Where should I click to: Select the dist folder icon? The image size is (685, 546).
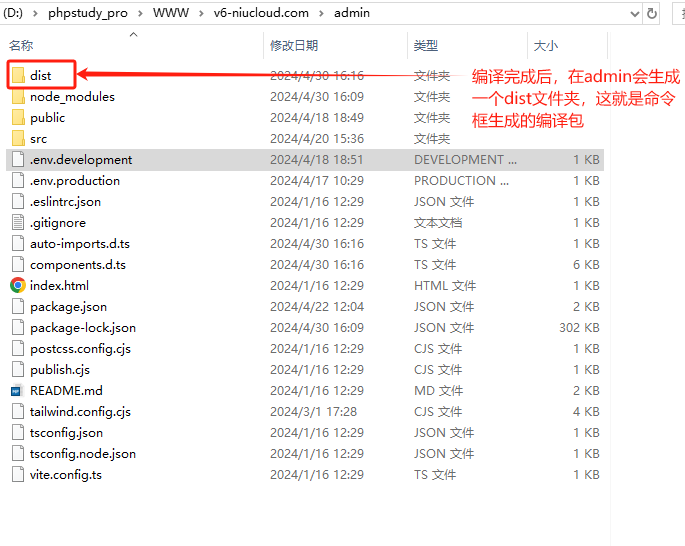pyautogui.click(x=18, y=76)
